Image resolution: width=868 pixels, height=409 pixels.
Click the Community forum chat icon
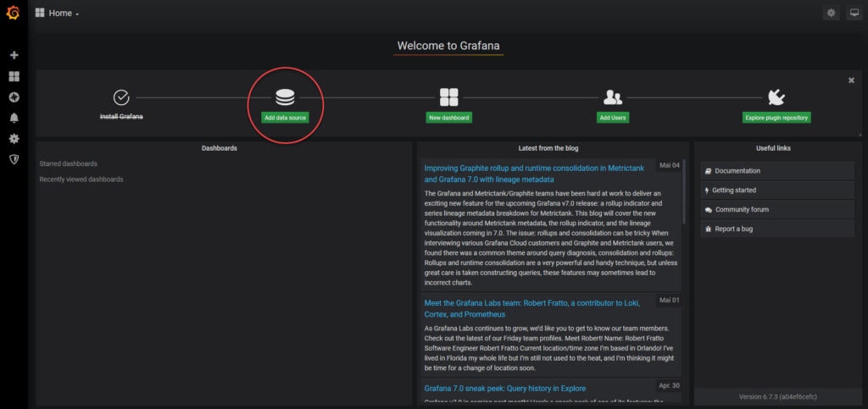709,210
